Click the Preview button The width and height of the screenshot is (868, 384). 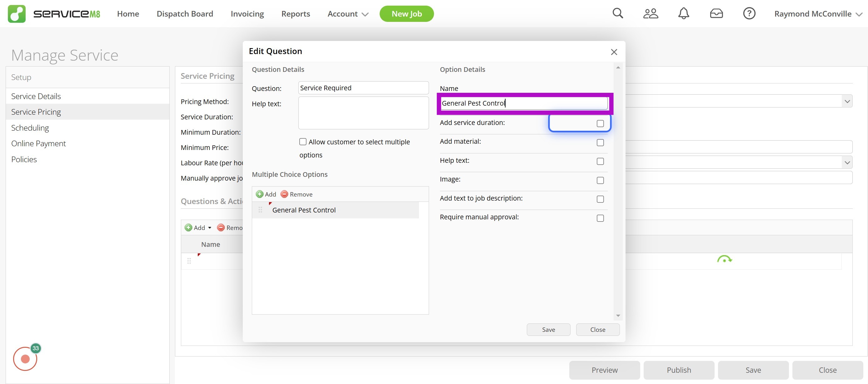[x=605, y=370]
